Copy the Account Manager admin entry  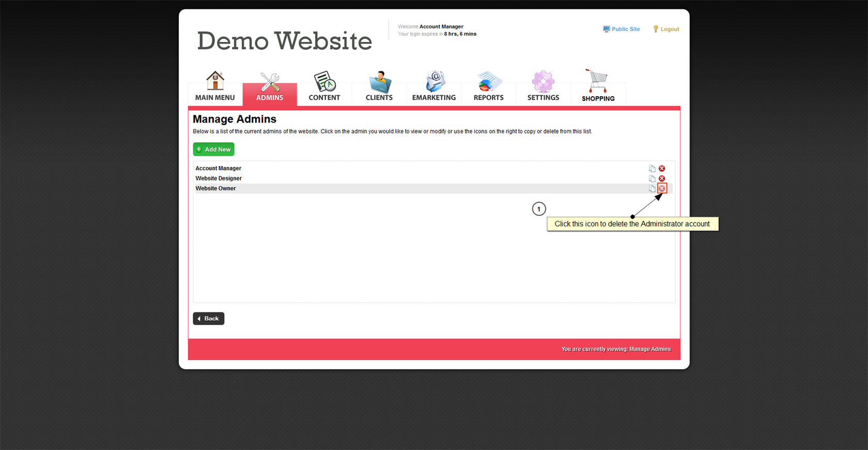652,169
